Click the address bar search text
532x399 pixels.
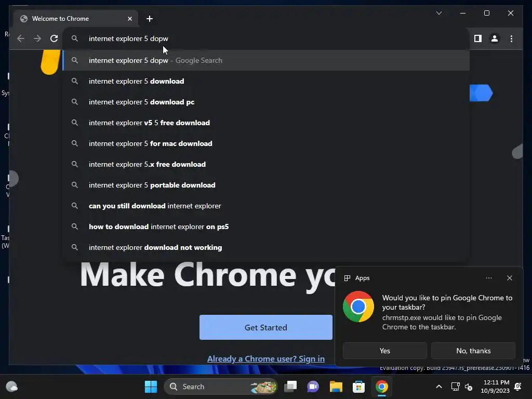[128, 38]
